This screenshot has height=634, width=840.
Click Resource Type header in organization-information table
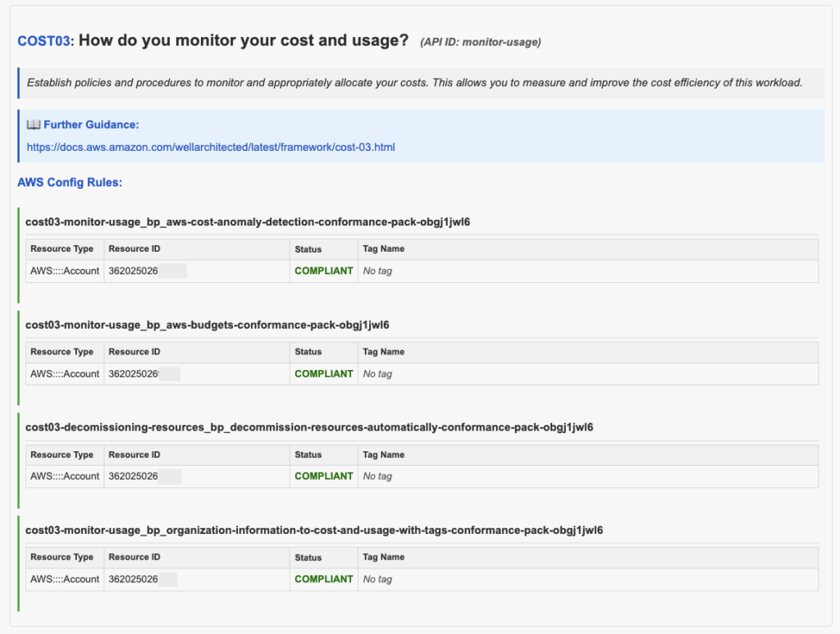(62, 557)
